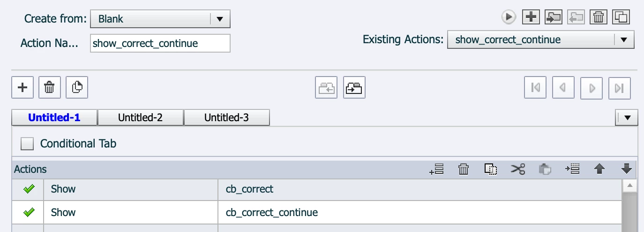Toggle the green checkmark on the cb_correct row
Screen dimensions: 644x232
[x=29, y=189]
